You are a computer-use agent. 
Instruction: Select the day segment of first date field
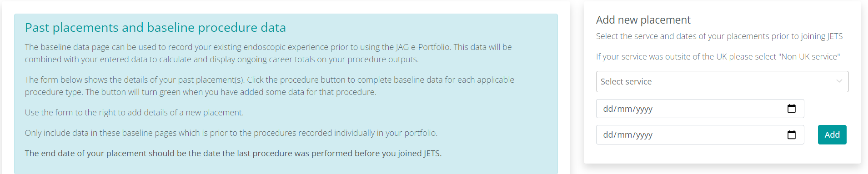tap(608, 109)
